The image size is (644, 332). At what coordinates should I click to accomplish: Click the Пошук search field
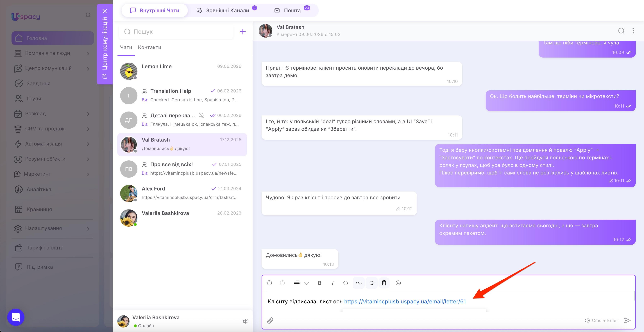[176, 31]
